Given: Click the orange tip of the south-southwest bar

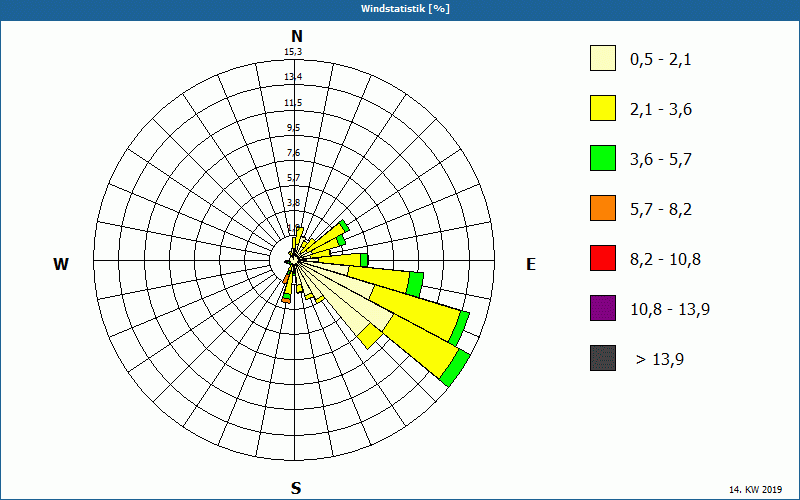Looking at the screenshot, I should [x=286, y=301].
